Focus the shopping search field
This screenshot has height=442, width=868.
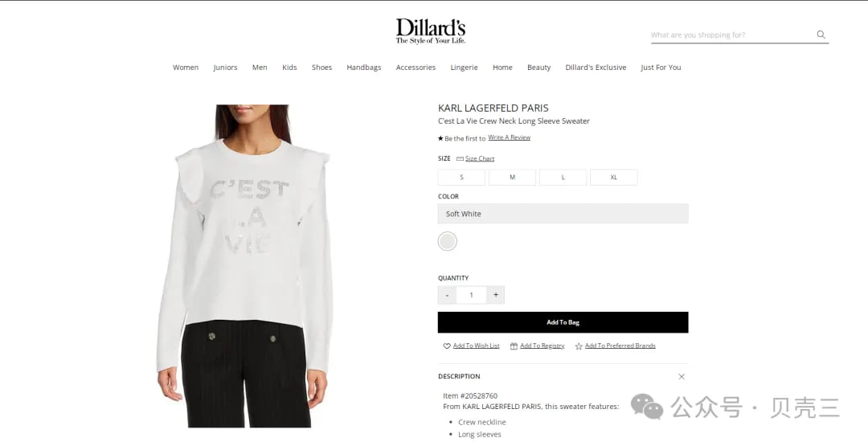pos(731,35)
